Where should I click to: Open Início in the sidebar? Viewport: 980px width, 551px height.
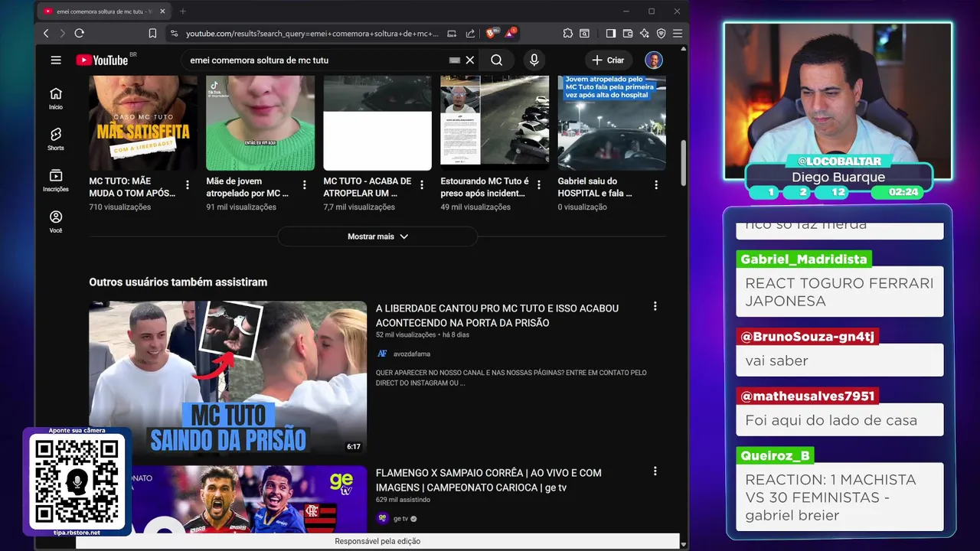pos(56,99)
